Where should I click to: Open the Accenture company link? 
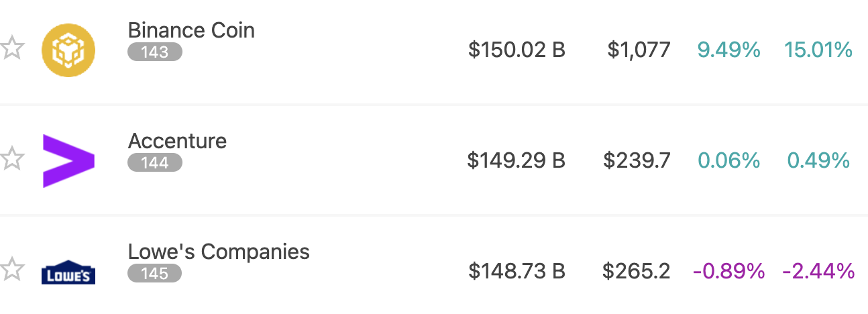tap(177, 141)
